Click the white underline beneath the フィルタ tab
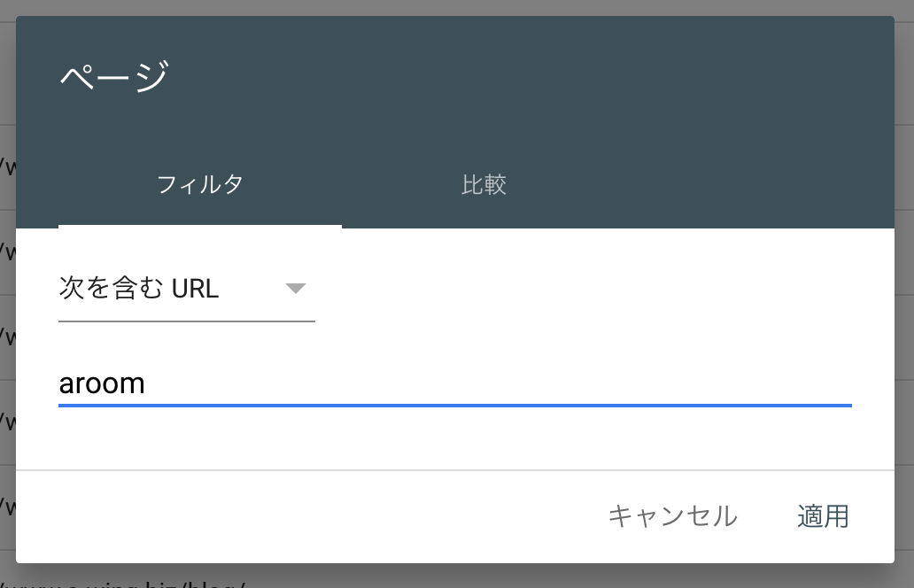 (200, 226)
